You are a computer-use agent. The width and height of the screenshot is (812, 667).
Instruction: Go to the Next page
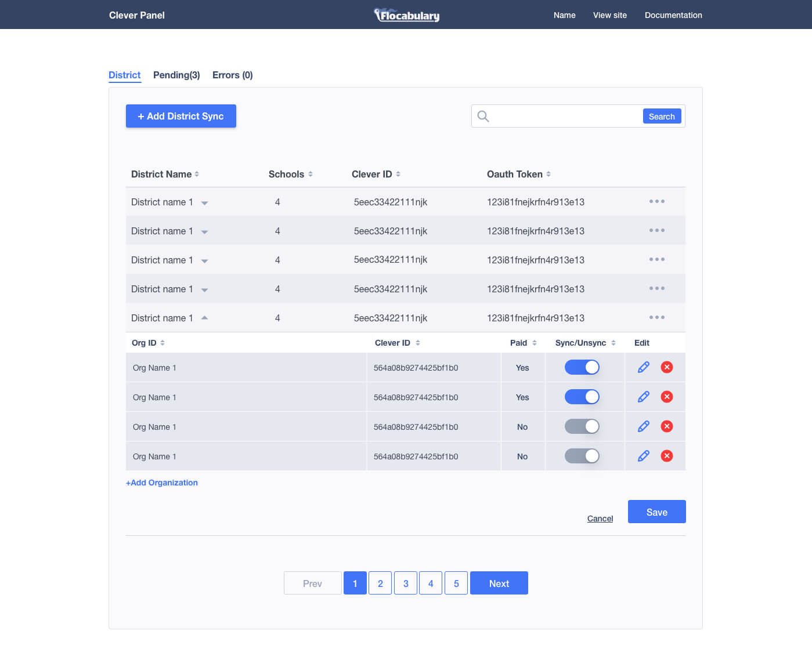499,583
